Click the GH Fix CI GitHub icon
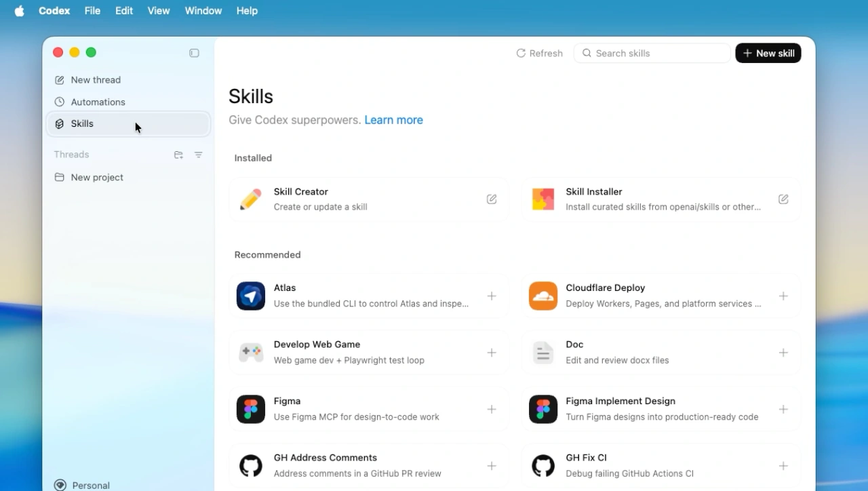The image size is (868, 491). pos(542,466)
